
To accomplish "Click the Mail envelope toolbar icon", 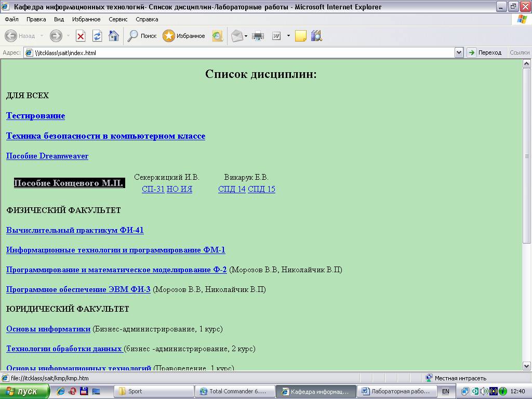I will click(237, 36).
